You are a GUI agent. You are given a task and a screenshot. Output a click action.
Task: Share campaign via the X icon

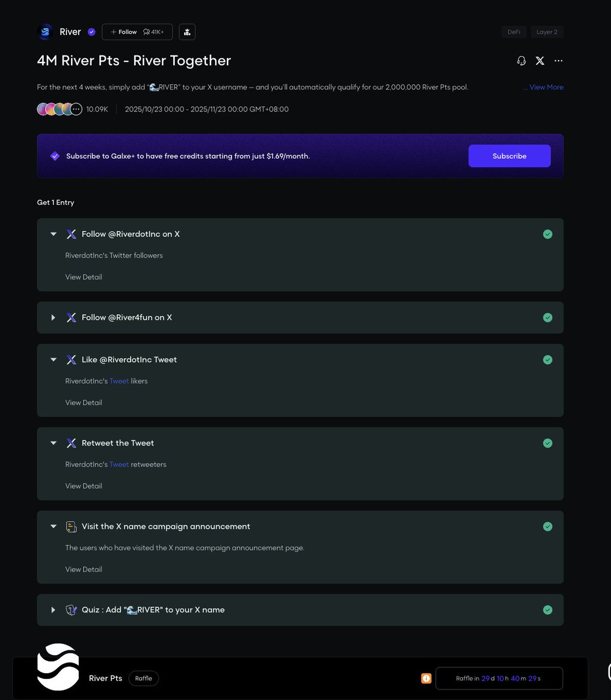[x=540, y=61]
